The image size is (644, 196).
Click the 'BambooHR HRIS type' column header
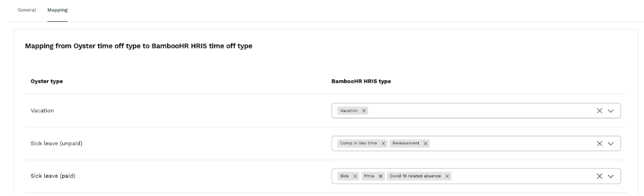361,82
